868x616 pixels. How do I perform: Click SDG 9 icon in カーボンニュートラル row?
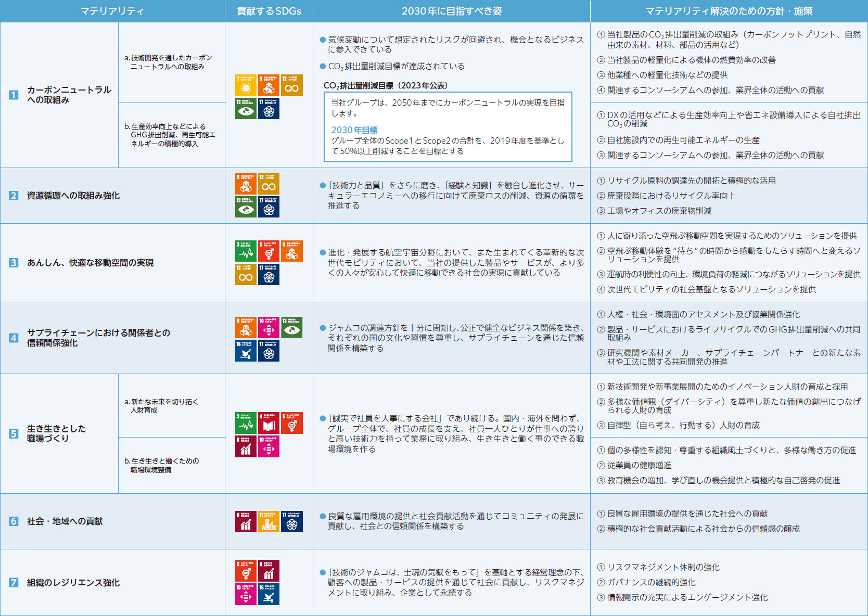269,86
